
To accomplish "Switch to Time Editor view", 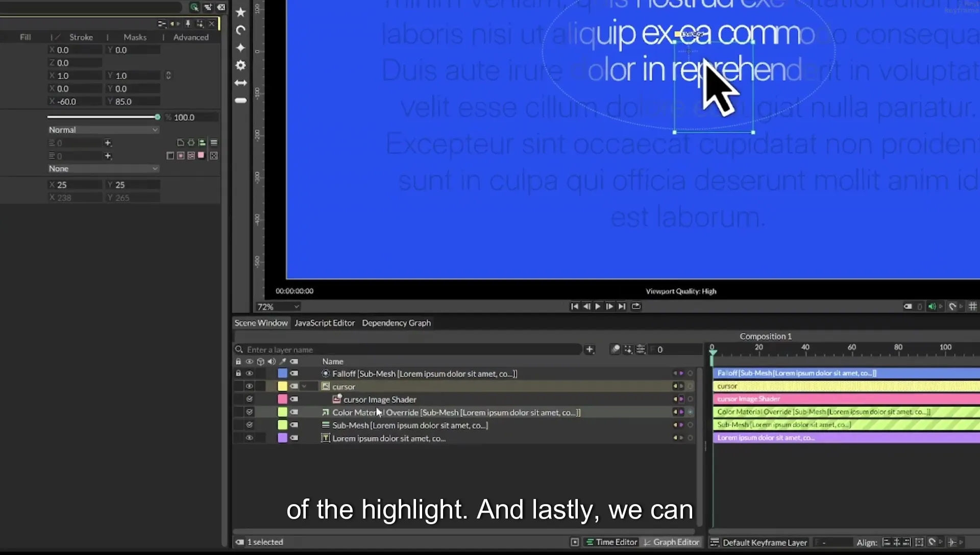I will pos(611,542).
